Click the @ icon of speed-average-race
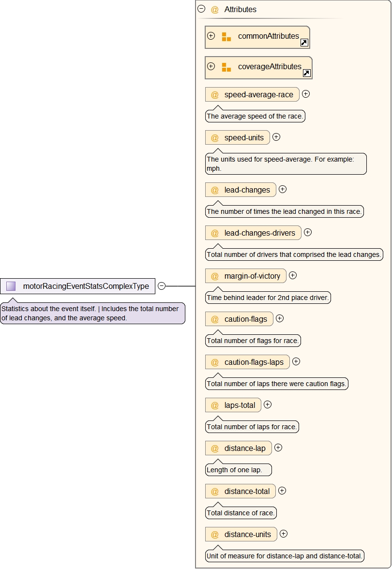 (x=215, y=95)
